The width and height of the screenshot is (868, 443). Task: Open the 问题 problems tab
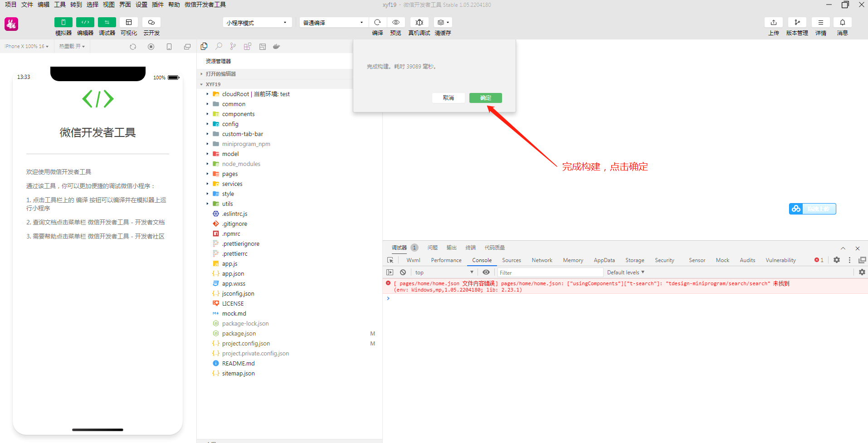pos(433,248)
